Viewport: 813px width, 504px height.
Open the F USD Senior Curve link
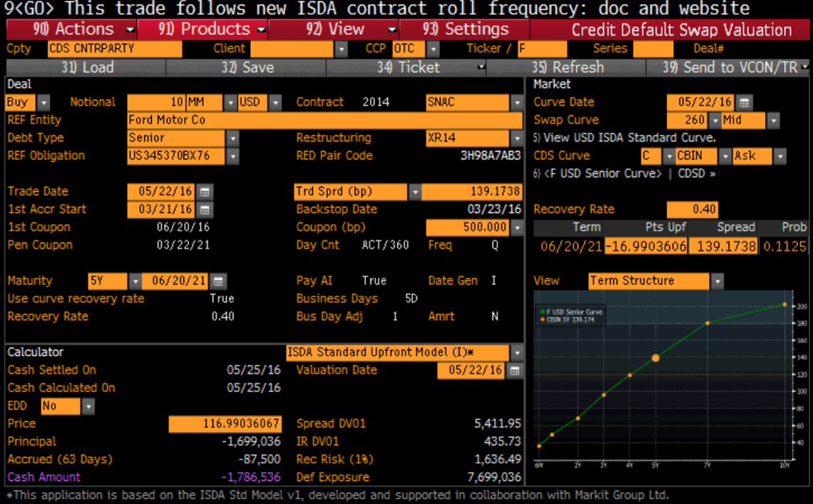603,173
